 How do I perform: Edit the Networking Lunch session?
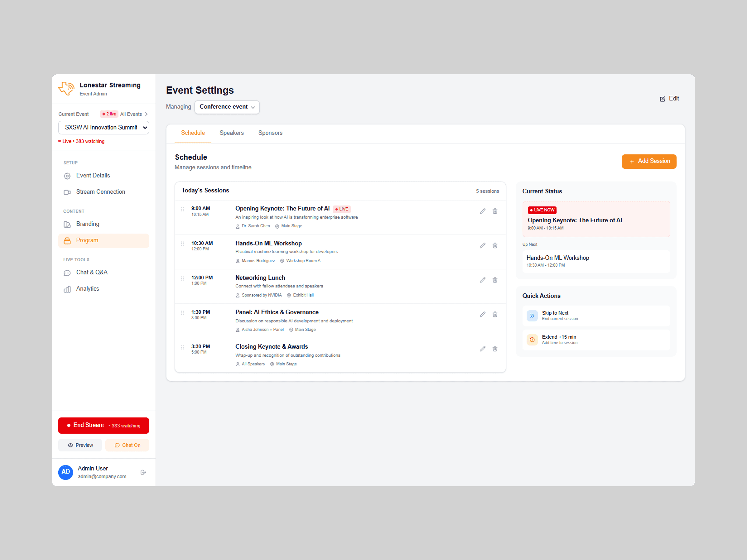tap(483, 280)
